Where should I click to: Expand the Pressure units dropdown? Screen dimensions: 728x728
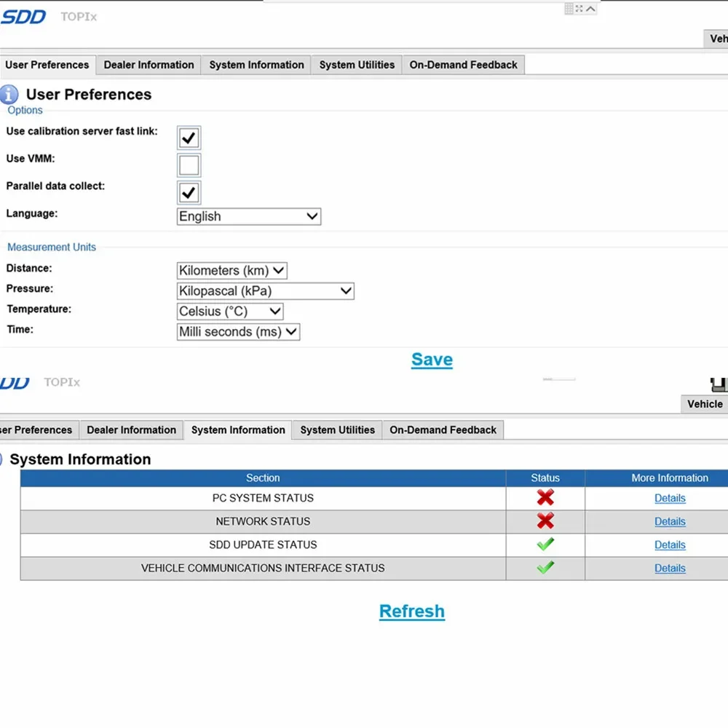[265, 291]
